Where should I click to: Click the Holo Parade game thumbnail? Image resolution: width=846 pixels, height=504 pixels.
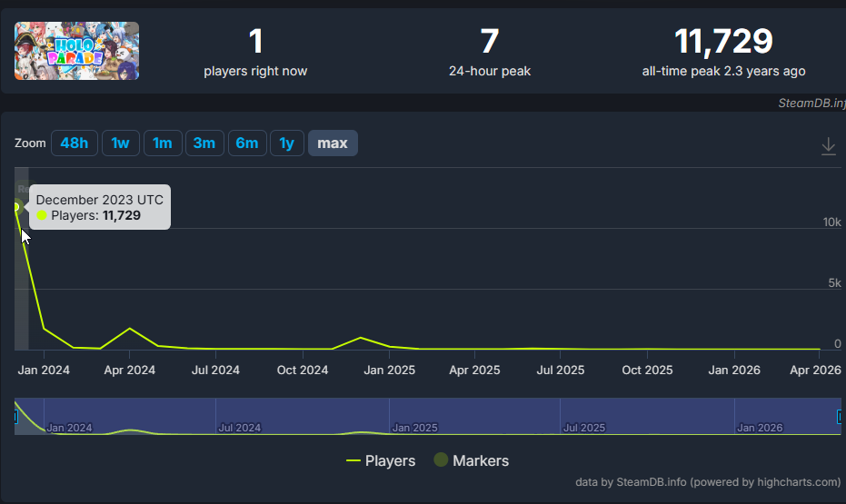76,51
